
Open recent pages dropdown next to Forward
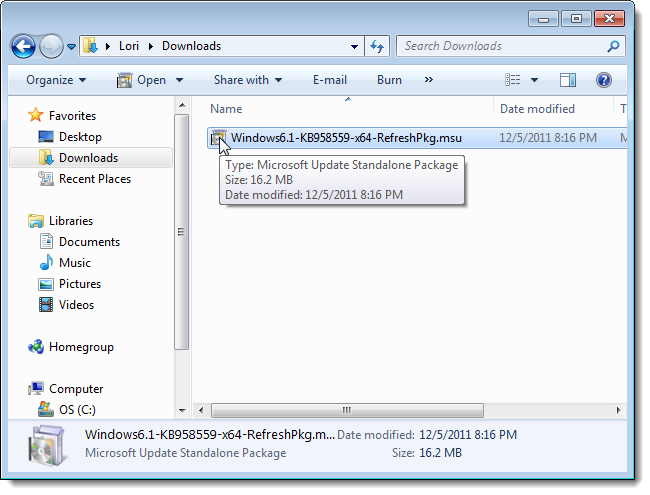[x=71, y=47]
